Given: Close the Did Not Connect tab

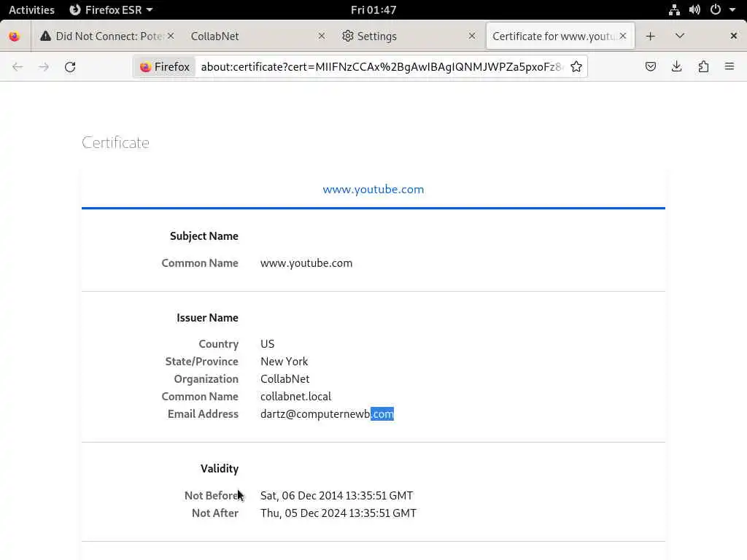Looking at the screenshot, I should click(x=171, y=36).
